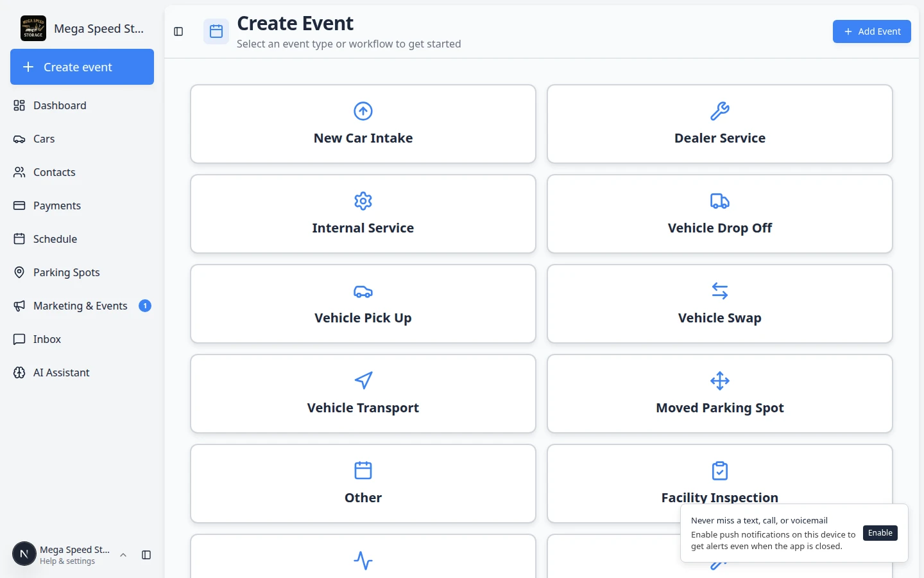Click the Parking Spots pin icon
924x578 pixels.
pos(19,272)
